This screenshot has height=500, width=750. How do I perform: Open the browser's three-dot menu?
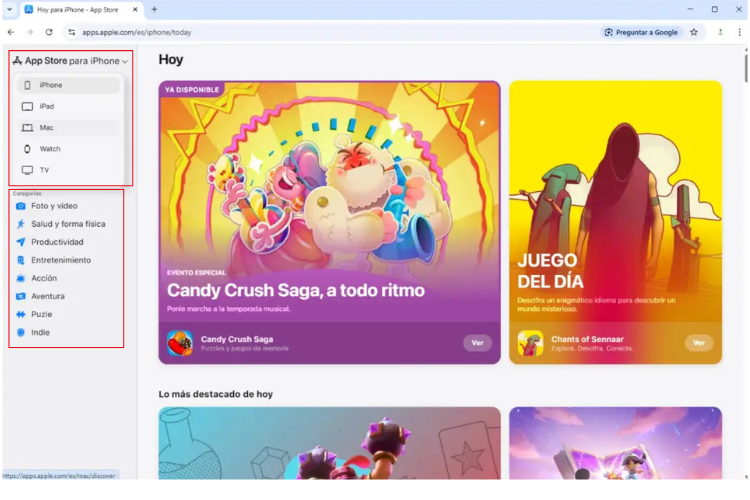click(740, 32)
